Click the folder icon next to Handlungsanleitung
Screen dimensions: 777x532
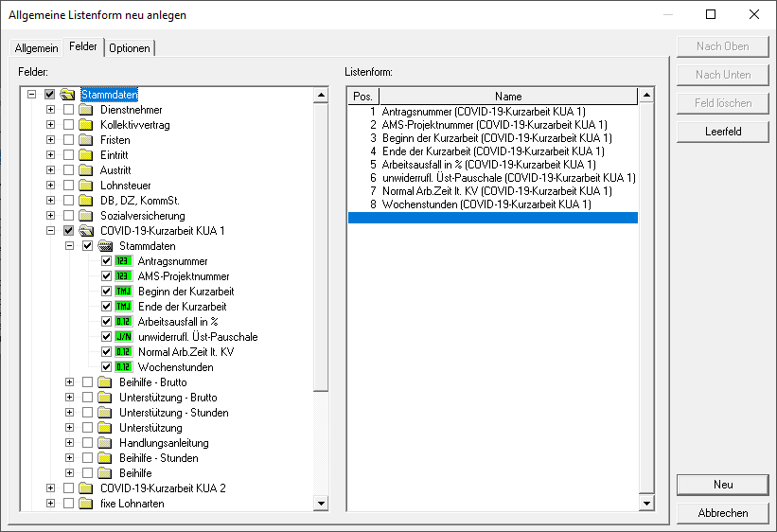105,443
